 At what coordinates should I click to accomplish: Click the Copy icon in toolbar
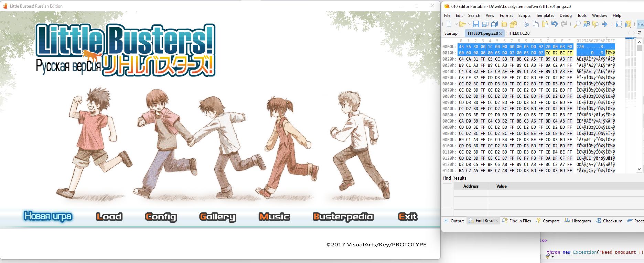point(536,24)
